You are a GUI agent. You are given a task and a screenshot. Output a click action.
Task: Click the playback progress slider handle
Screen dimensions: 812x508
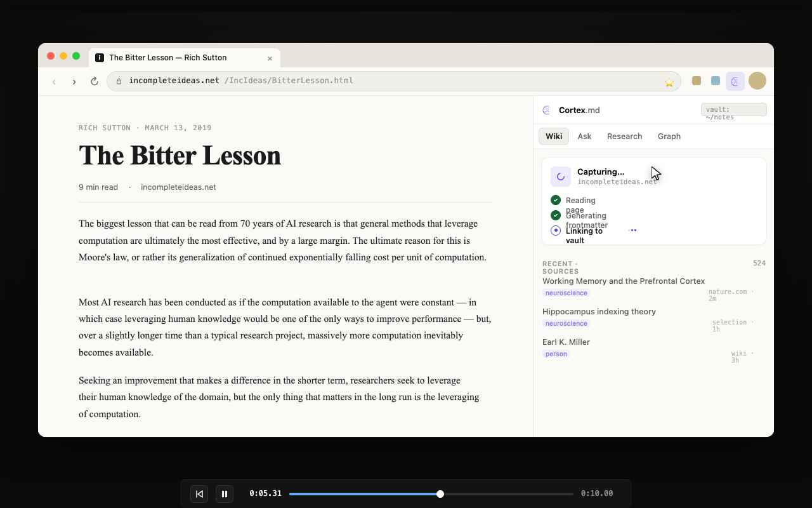(440, 494)
